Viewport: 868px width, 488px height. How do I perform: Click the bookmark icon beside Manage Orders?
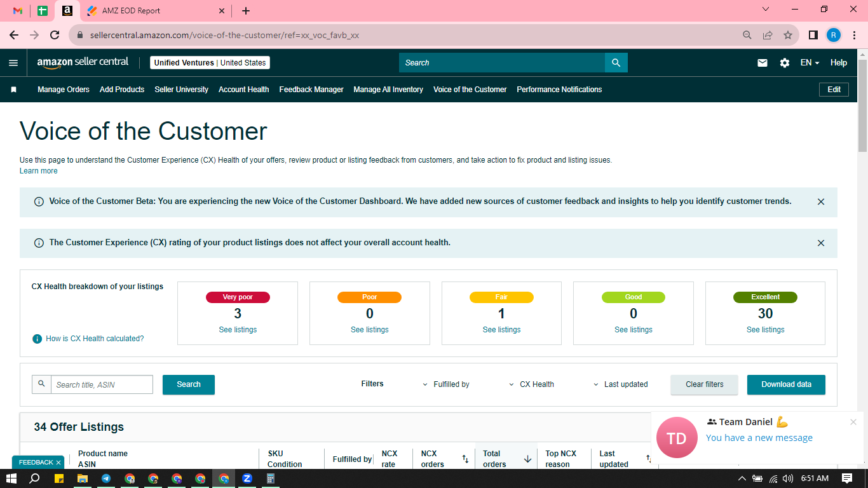[13, 90]
